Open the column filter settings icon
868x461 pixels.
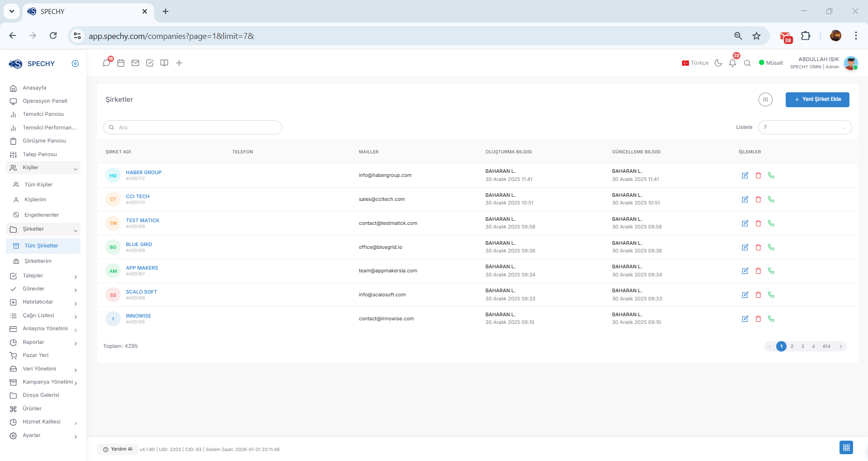point(765,100)
